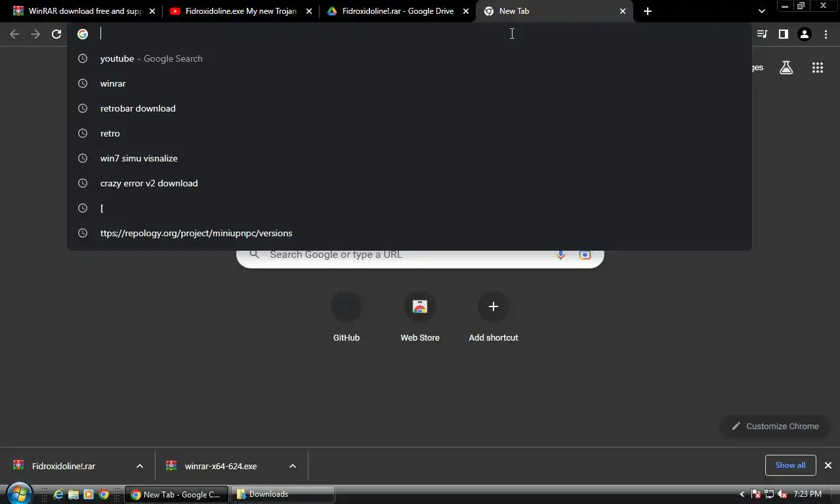Close the YouTube Fidroxidoline tab
The image size is (840, 504).
click(309, 11)
